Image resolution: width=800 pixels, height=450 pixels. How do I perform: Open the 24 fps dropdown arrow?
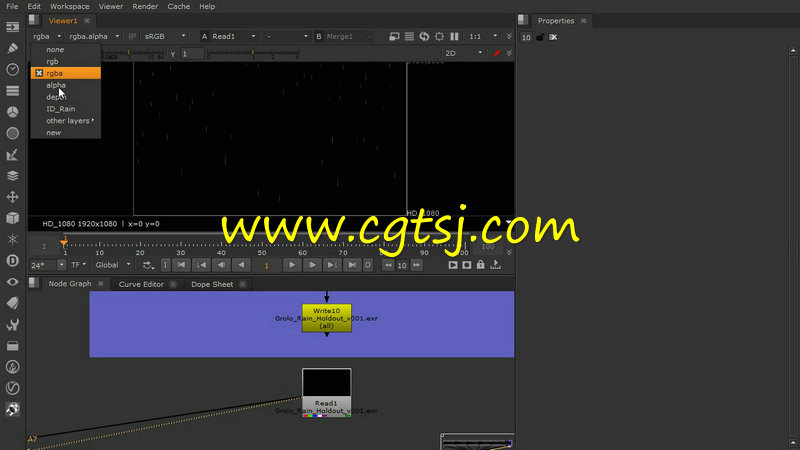pyautogui.click(x=61, y=265)
